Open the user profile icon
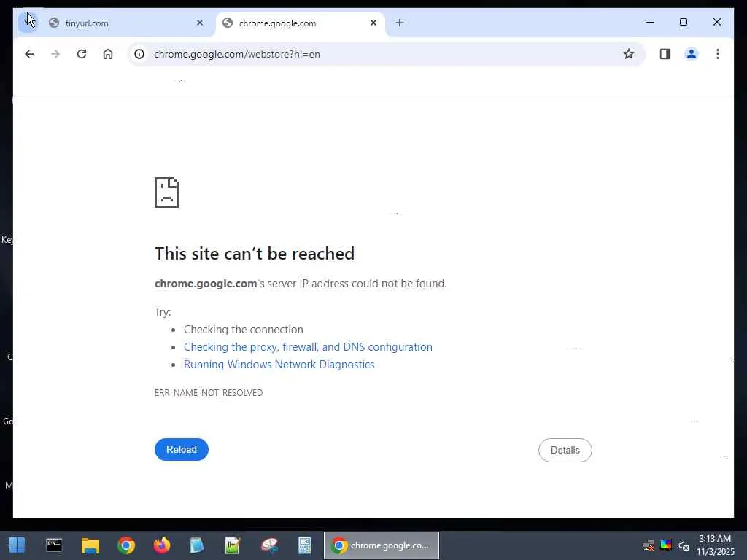The width and height of the screenshot is (747, 560). click(x=692, y=54)
